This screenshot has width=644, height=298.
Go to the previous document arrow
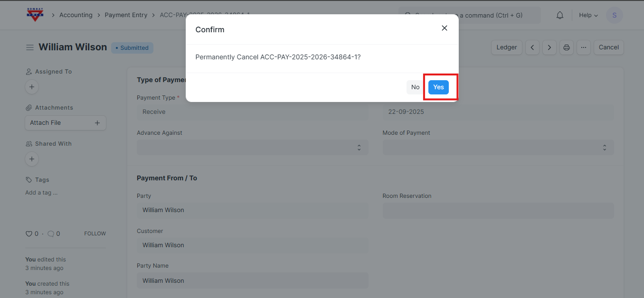click(x=532, y=47)
